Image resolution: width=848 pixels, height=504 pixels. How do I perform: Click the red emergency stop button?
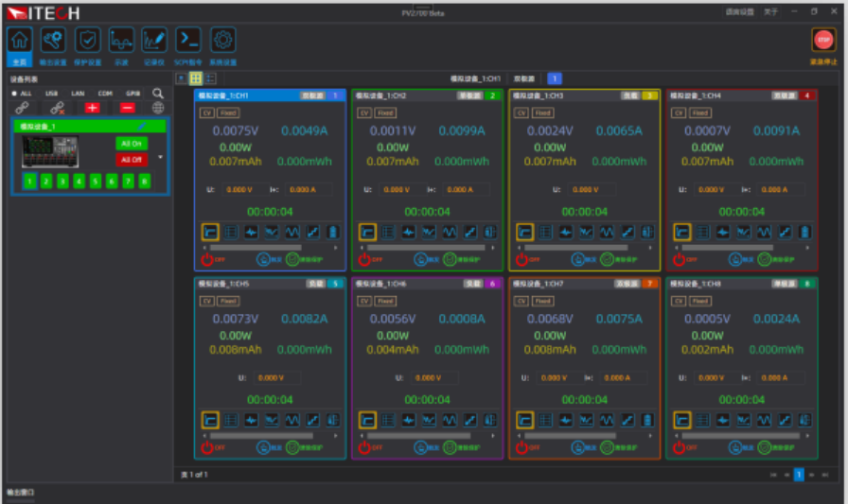[x=823, y=40]
